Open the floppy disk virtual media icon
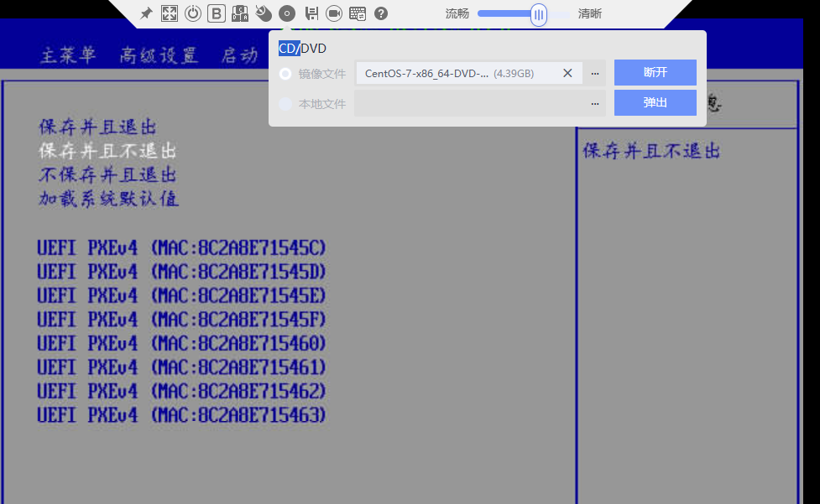The image size is (820, 504). tap(311, 13)
